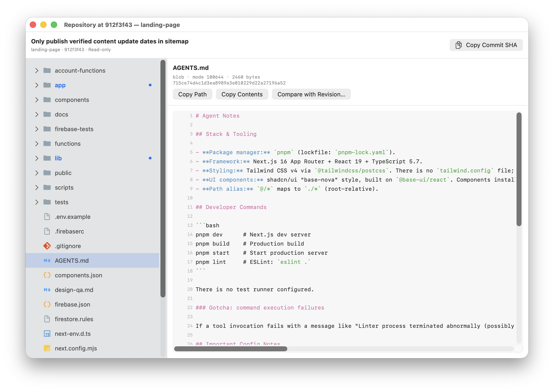Screen dimensions: 554x392
Task: Click the blob SHA hash text
Action: 229,83
